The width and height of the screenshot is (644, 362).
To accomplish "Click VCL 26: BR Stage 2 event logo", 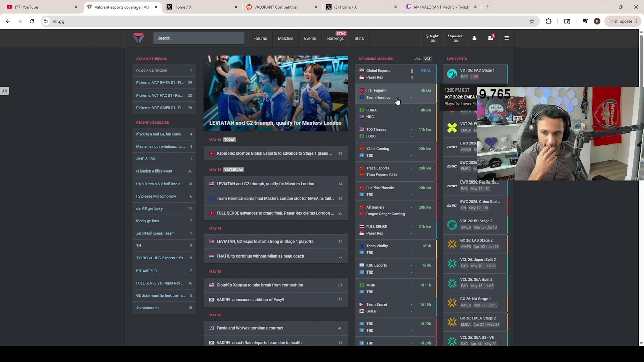I will coord(452,224).
